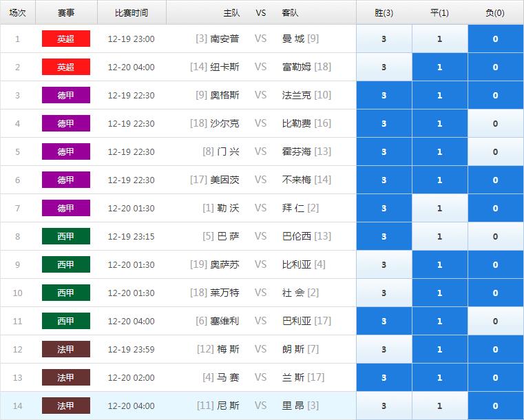524x420 pixels.
Task: Deselect loss (0) for 南安普 vs 曼城
Action: click(x=496, y=39)
